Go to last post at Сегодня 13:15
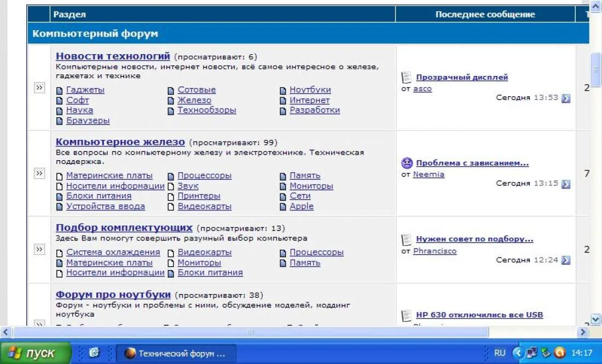Image resolution: width=602 pixels, height=364 pixels. point(566,184)
